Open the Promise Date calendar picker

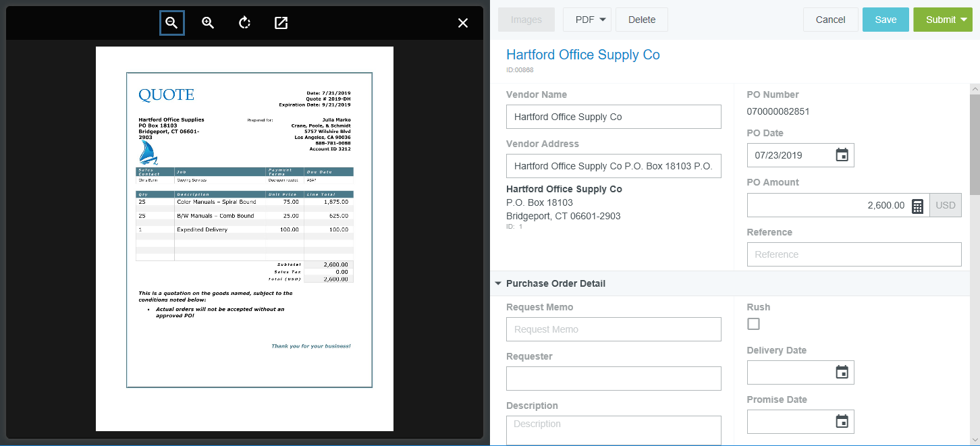coord(842,422)
